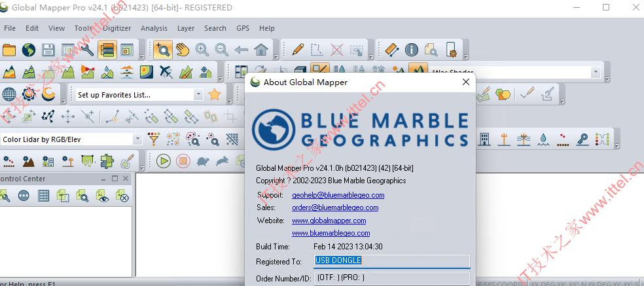Select the Measure ruler tool
This screenshot has height=286, width=644.
pyautogui.click(x=392, y=50)
